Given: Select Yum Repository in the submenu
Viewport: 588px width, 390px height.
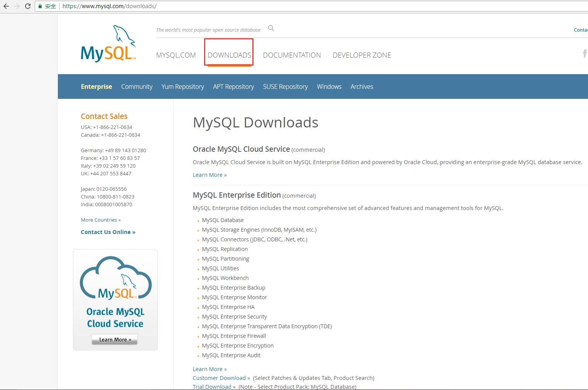Looking at the screenshot, I should tap(183, 86).
